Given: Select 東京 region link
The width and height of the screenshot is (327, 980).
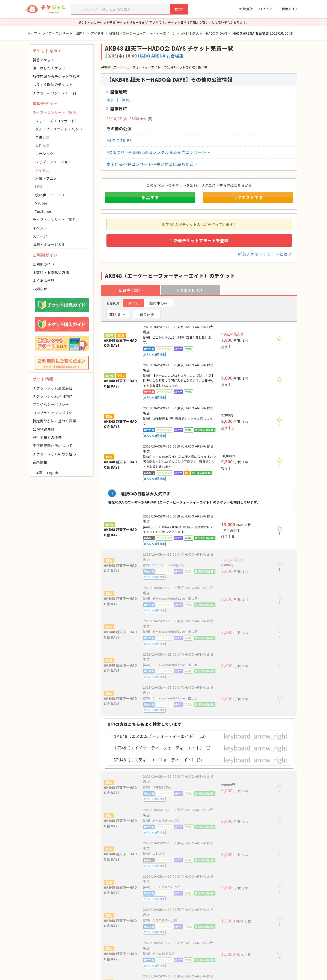Looking at the screenshot, I should pyautogui.click(x=110, y=100).
